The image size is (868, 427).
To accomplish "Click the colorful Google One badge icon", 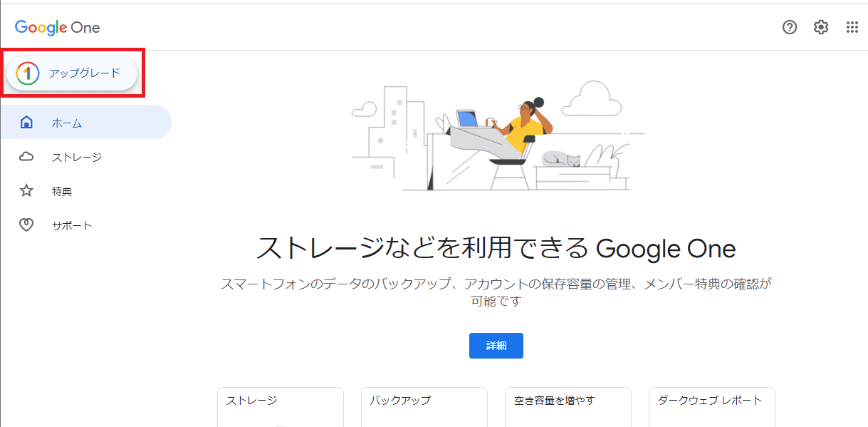I will point(27,73).
